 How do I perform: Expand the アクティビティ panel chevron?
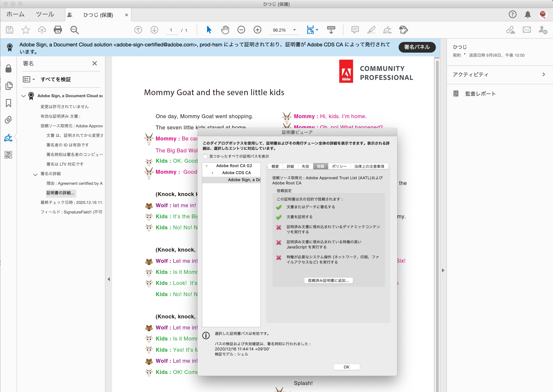tap(544, 74)
